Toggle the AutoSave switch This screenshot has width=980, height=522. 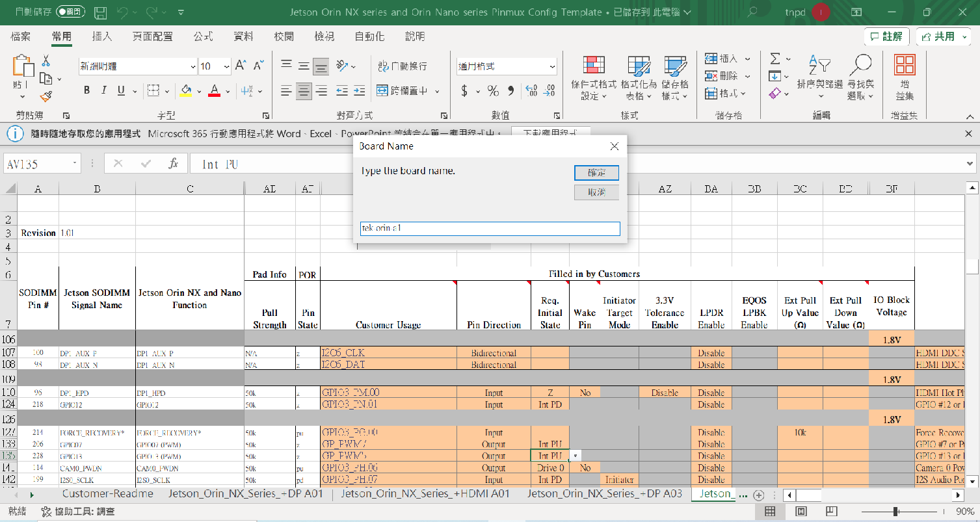click(71, 12)
